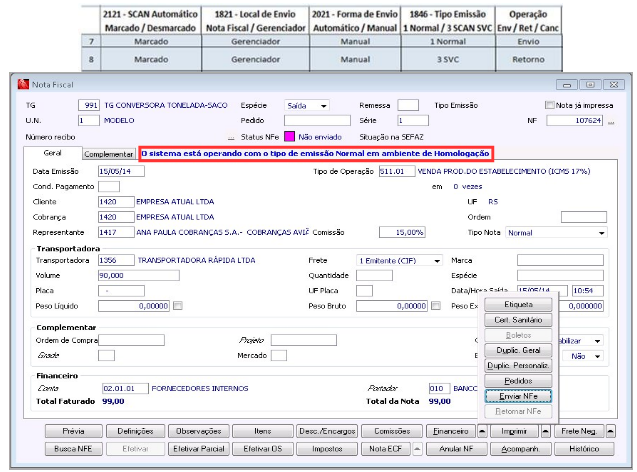Viewport: 637px width, 472px height.
Task: Click the Placa input field
Action: [121, 290]
